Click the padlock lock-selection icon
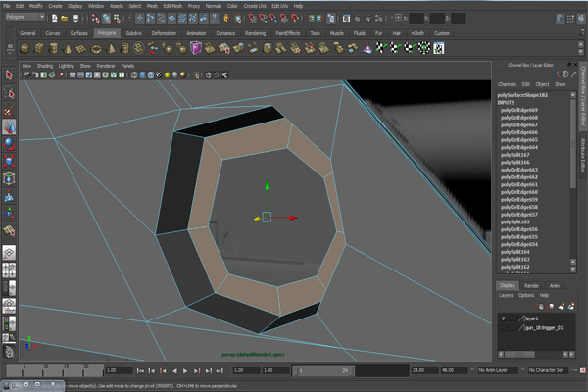This screenshot has width=588, height=392. (226, 18)
